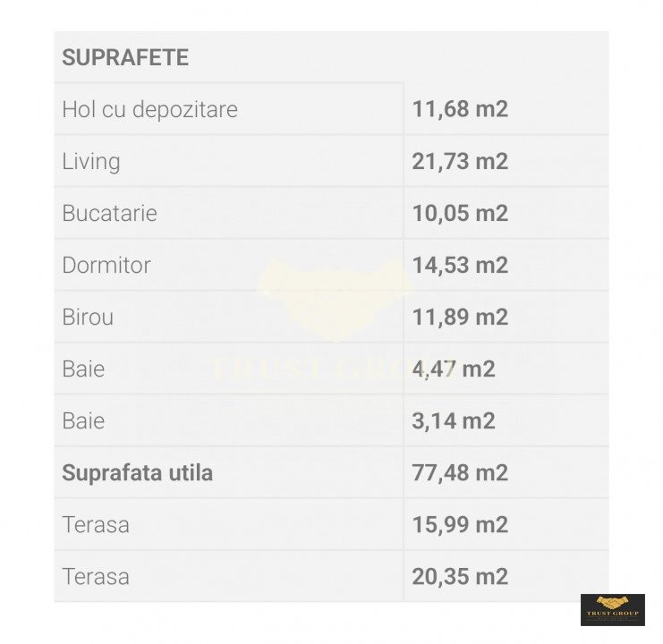Click the Hol cu depozitare label

[x=149, y=109]
